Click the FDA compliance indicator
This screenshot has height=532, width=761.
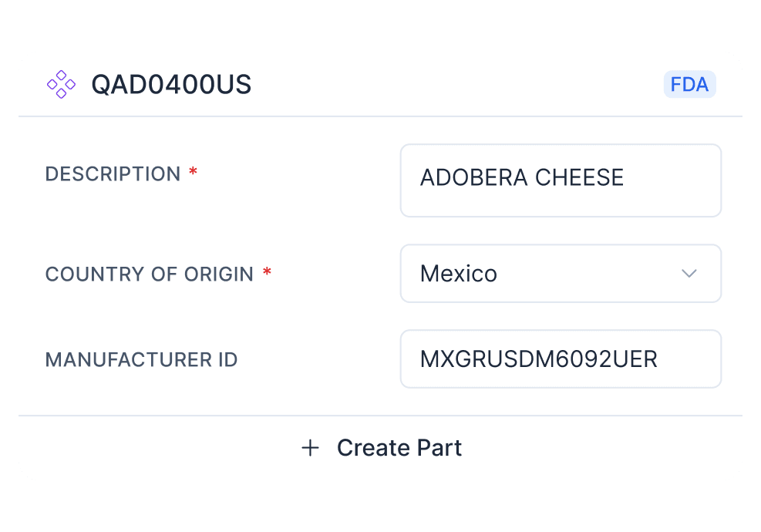tap(689, 84)
